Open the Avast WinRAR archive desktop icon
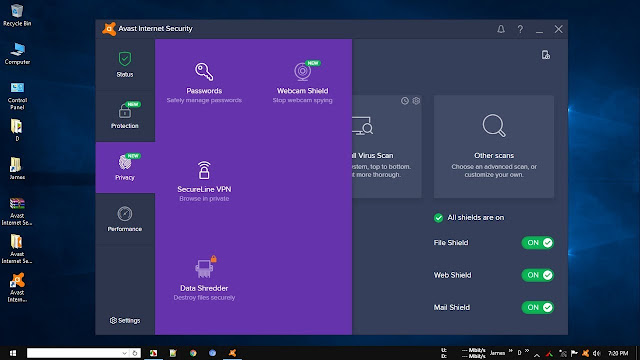This screenshot has width=640, height=360. coord(17,211)
